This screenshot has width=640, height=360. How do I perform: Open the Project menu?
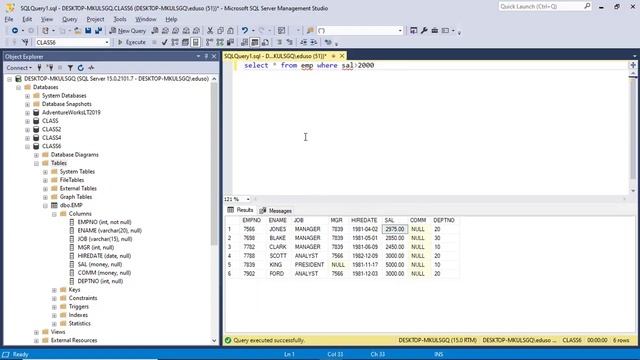pos(95,19)
